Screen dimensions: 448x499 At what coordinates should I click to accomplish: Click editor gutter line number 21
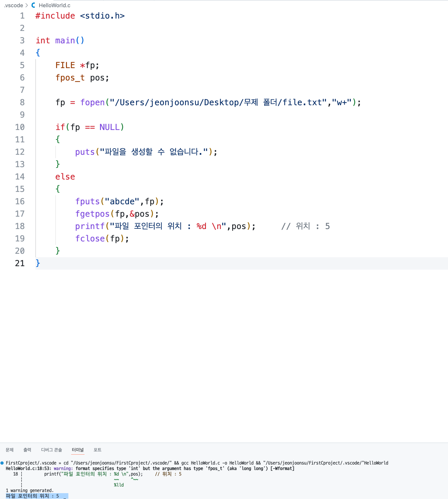[20, 263]
